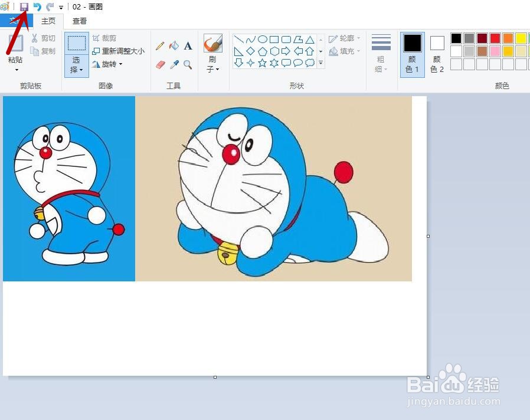This screenshot has width=530, height=420.
Task: Activate the Magnifier tool
Action: click(187, 63)
